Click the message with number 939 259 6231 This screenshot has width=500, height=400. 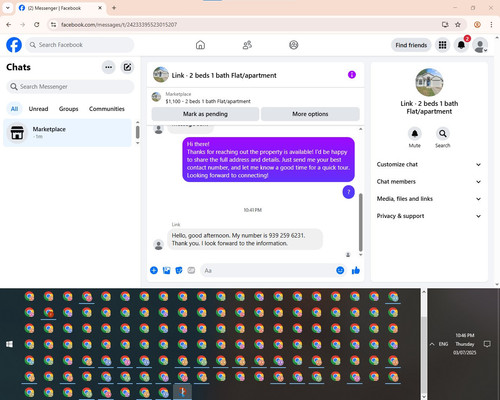coord(245,239)
